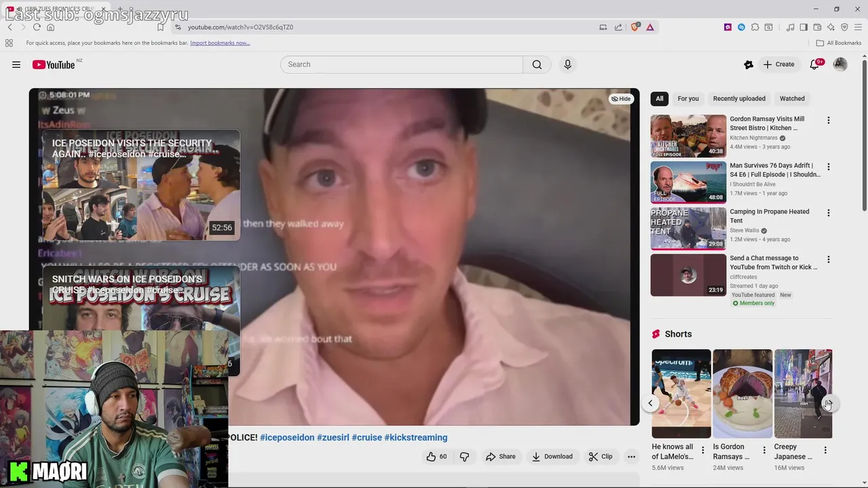Click Import bookmarks now link
868x488 pixels.
coord(220,43)
